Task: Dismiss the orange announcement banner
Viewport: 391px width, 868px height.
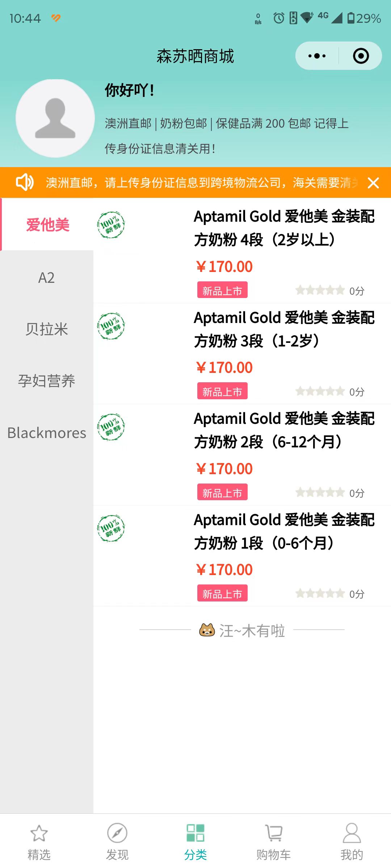Action: point(373,183)
